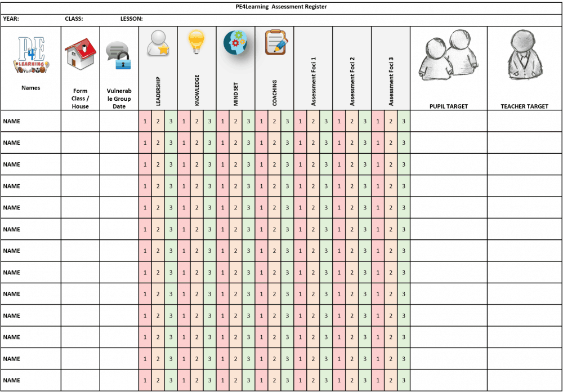This screenshot has width=563, height=392.
Task: Click the clipboard Coaching icon
Action: tap(274, 42)
